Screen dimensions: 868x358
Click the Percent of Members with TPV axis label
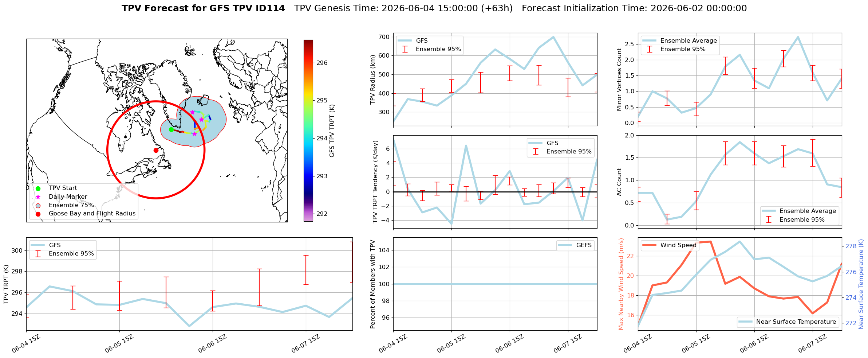pos(372,284)
